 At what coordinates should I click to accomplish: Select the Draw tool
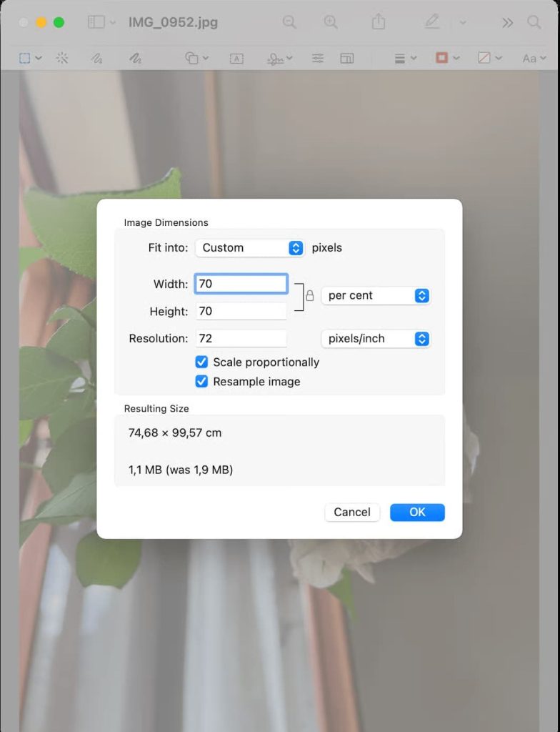point(135,58)
